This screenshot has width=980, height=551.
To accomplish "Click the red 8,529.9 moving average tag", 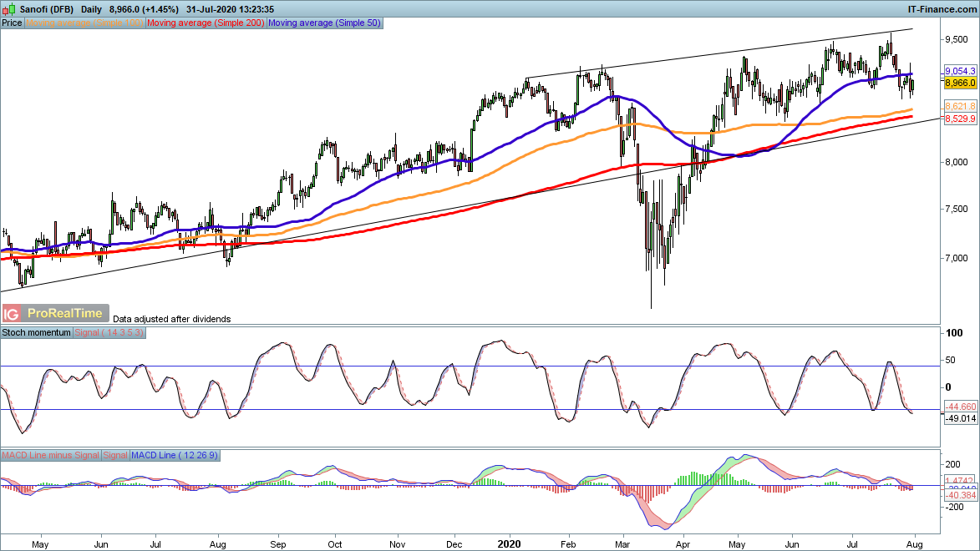I will [x=960, y=119].
